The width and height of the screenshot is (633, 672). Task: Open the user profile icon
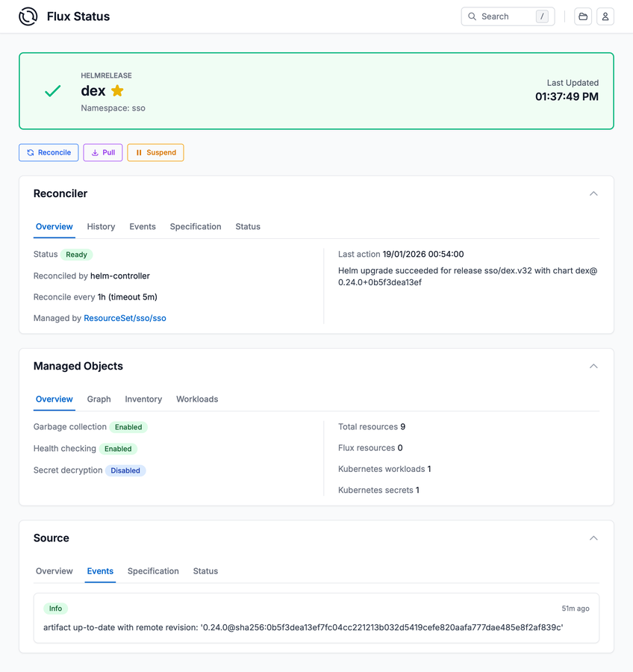(605, 16)
